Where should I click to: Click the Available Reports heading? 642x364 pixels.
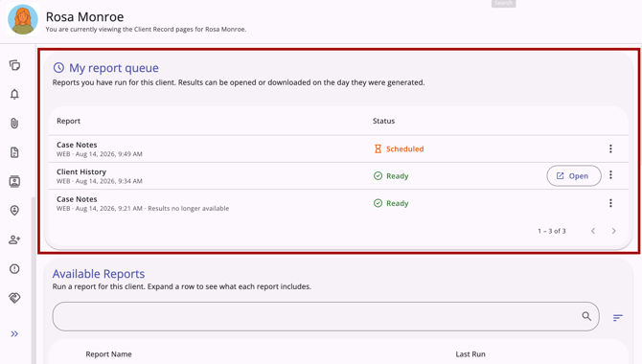[x=99, y=274]
